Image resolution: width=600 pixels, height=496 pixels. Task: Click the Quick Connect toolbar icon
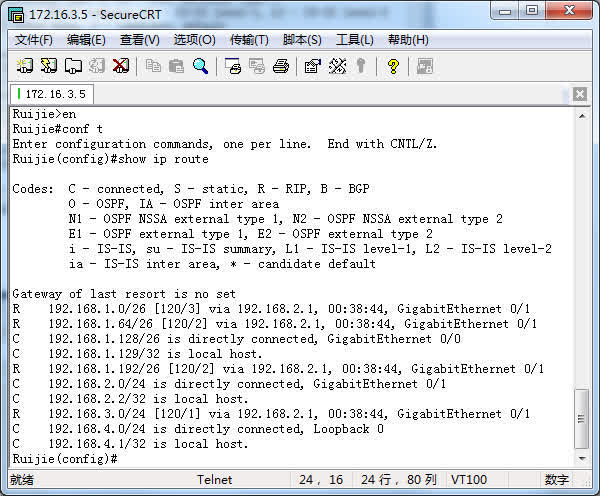[x=49, y=66]
